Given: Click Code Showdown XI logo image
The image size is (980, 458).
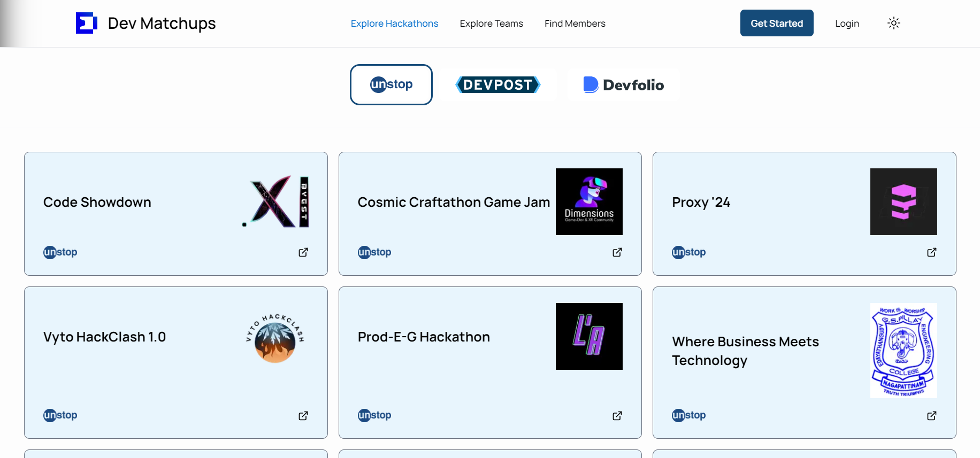Looking at the screenshot, I should point(275,201).
